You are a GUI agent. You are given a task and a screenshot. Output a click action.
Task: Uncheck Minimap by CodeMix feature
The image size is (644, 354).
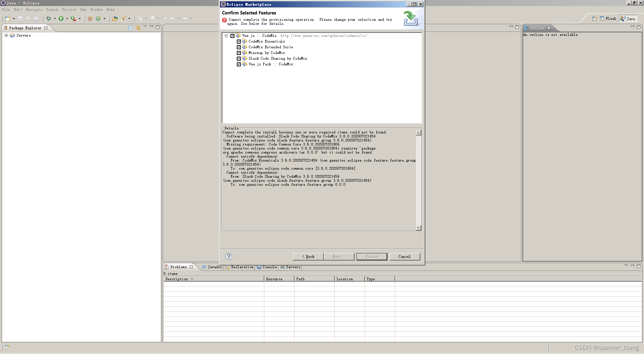pyautogui.click(x=239, y=53)
